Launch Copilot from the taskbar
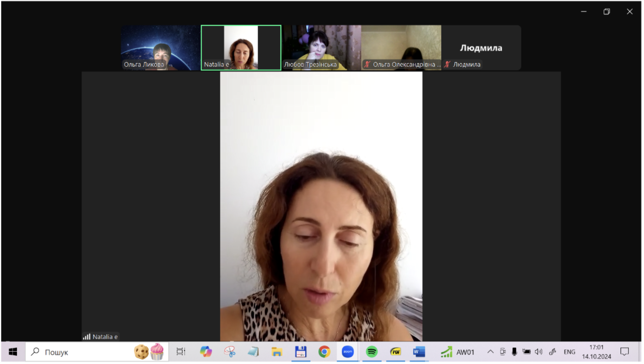The height and width of the screenshot is (364, 644). point(206,352)
